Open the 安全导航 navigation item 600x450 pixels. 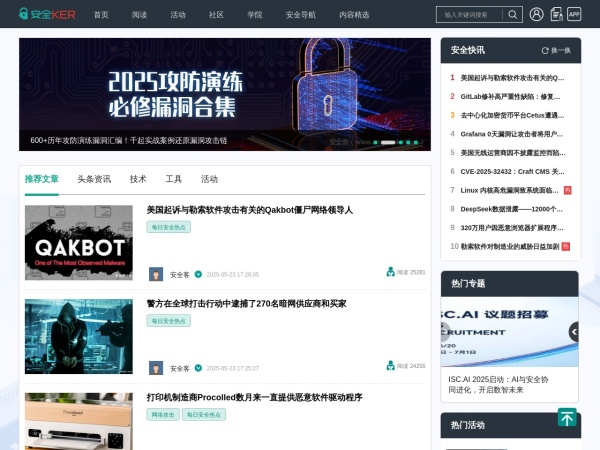tap(301, 15)
